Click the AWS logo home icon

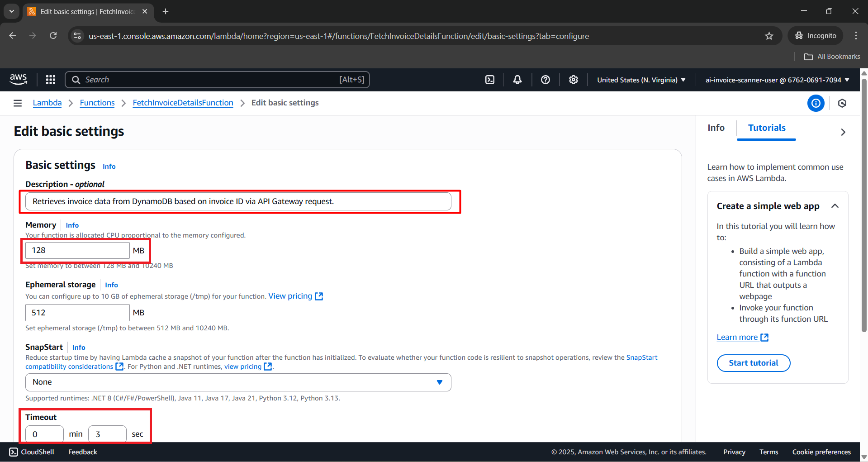[19, 79]
